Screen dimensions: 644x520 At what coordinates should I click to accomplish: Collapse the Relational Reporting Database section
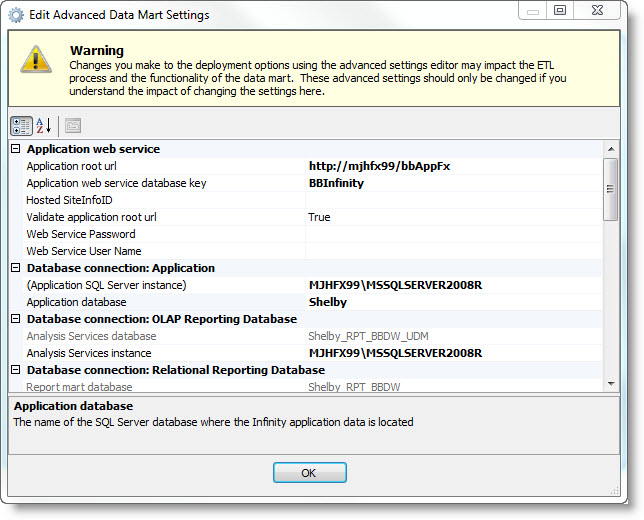16,370
